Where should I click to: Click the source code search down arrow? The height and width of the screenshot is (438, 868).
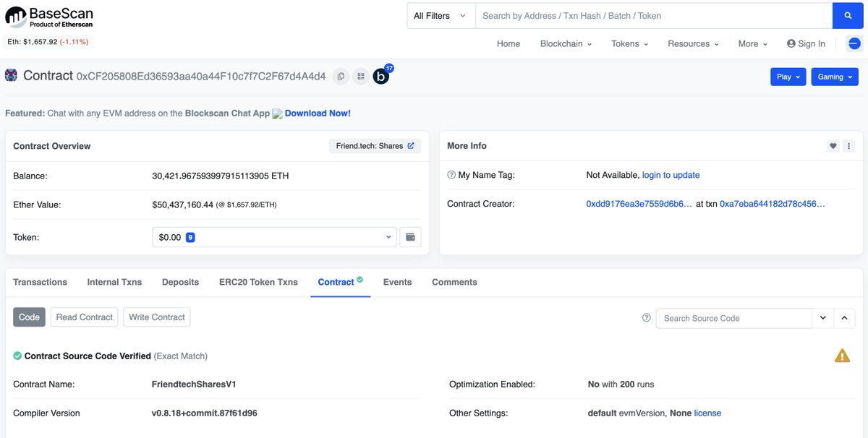[823, 318]
